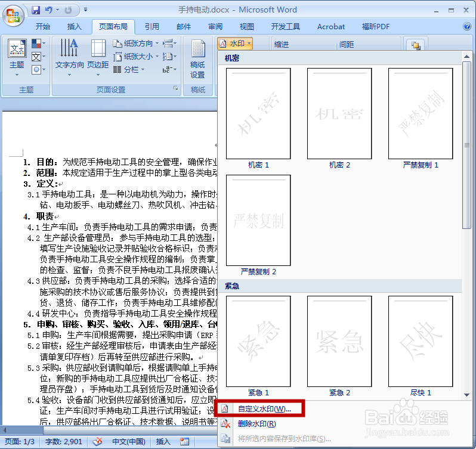Open Customize Quick Access Toolbar arrow
Viewport: 476px width, 449px height.
86,10
